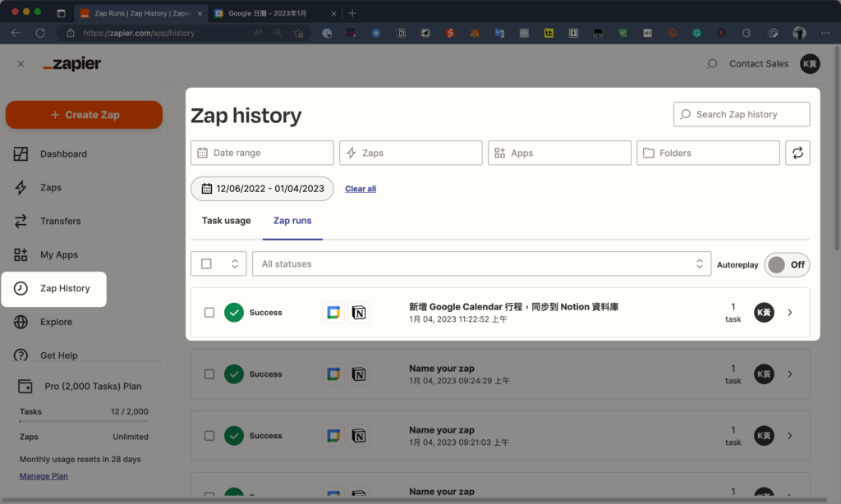
Task: Click Notion icon in 09:21:03 run
Action: (359, 436)
